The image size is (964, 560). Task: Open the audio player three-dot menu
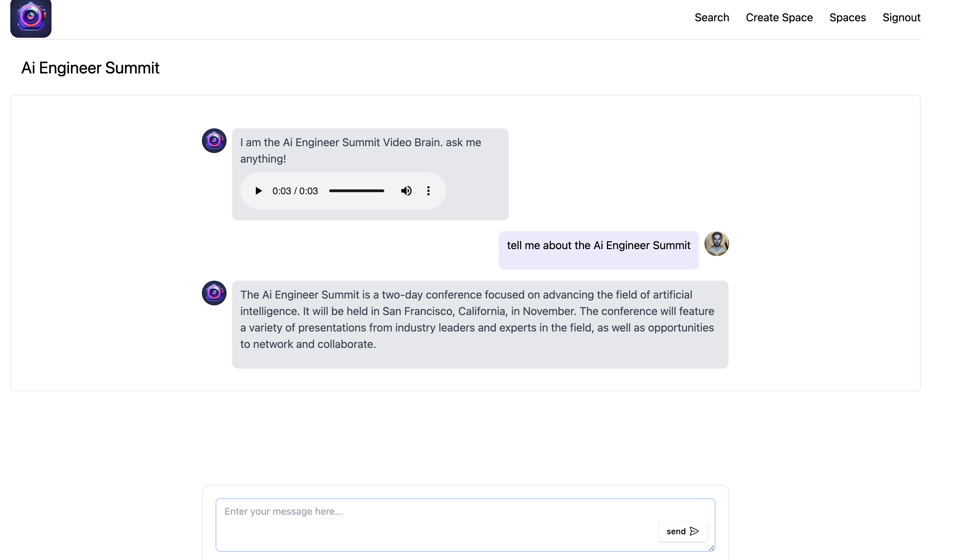pos(428,191)
